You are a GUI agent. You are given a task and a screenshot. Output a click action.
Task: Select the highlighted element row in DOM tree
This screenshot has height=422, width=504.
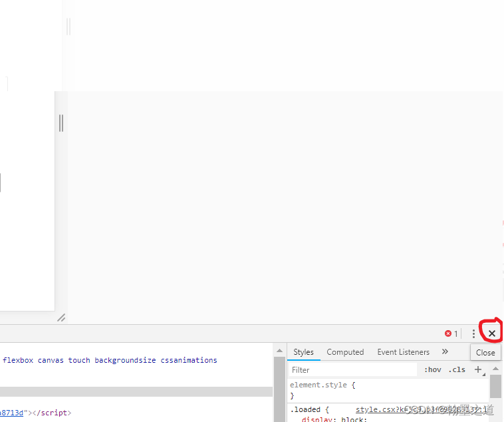coord(136,391)
